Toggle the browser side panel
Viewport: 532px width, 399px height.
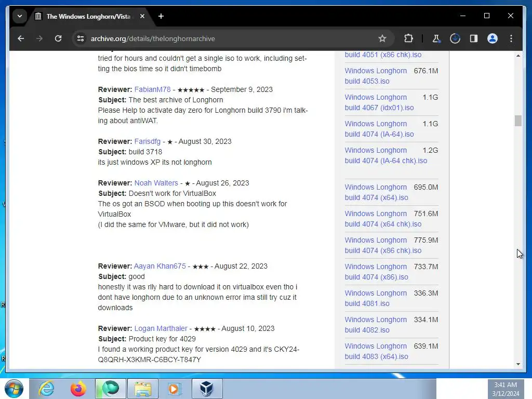474,38
